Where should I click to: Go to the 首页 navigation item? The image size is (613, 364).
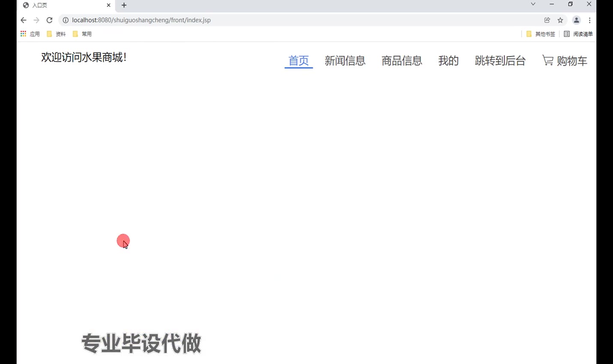tap(299, 61)
